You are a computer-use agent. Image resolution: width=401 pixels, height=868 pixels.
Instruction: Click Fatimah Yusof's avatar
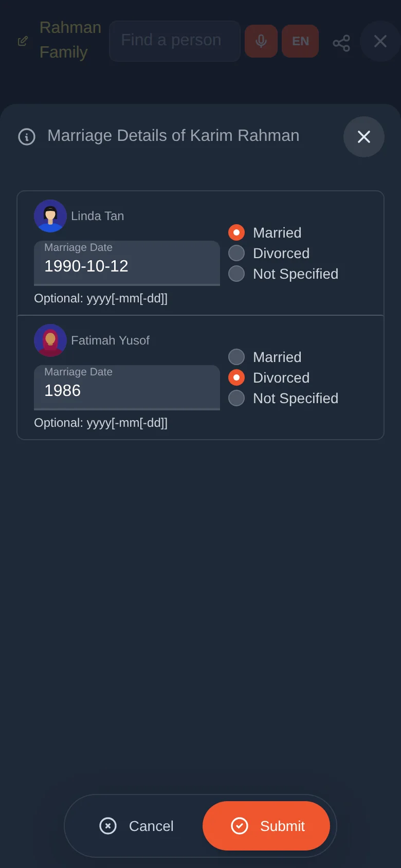coord(50,340)
